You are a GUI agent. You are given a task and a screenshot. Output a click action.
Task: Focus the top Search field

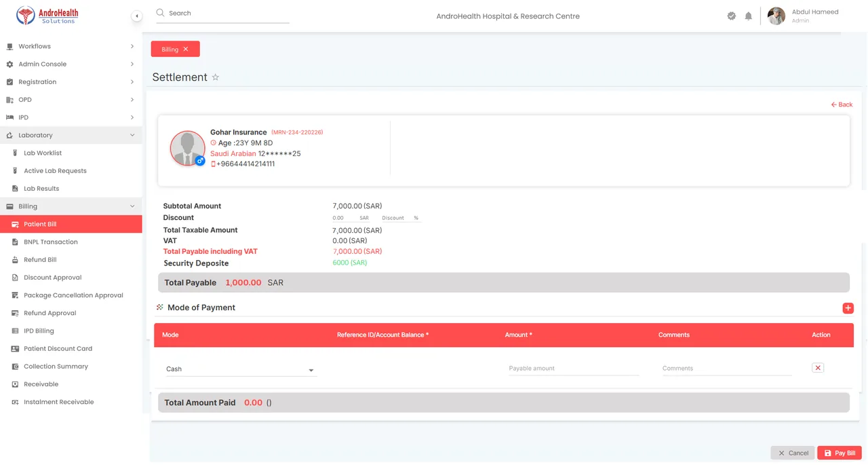222,13
